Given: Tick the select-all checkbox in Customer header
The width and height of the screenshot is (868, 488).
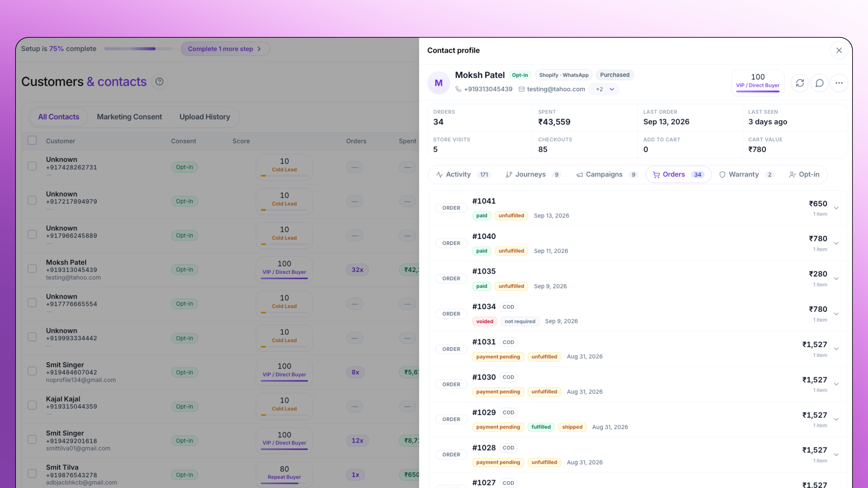Looking at the screenshot, I should click(x=32, y=140).
